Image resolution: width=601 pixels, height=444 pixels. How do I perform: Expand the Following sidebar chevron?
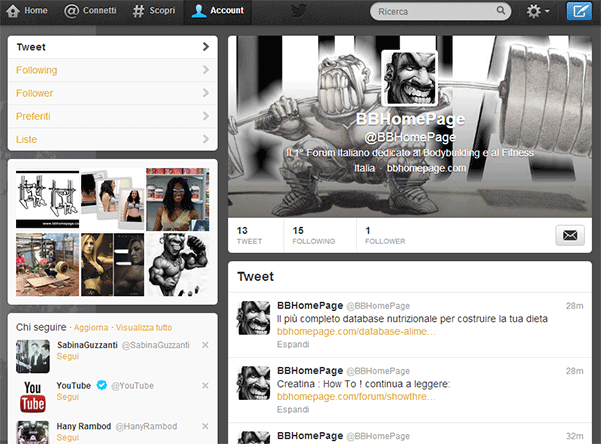tap(206, 70)
